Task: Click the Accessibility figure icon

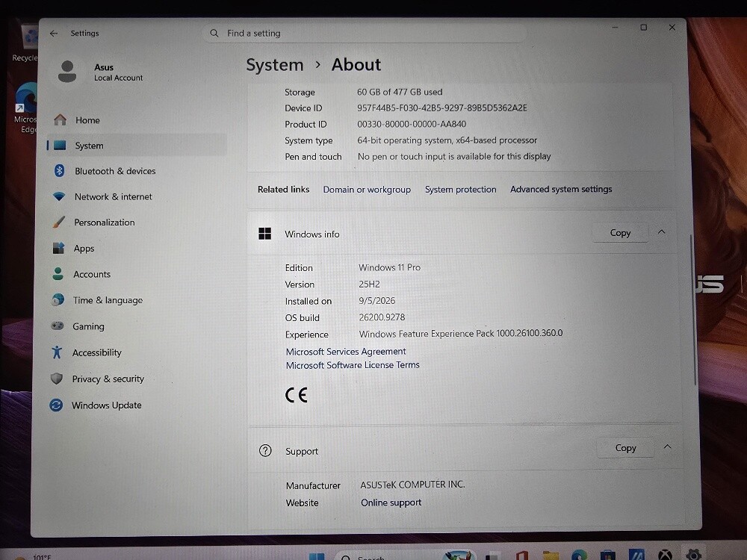Action: [57, 352]
